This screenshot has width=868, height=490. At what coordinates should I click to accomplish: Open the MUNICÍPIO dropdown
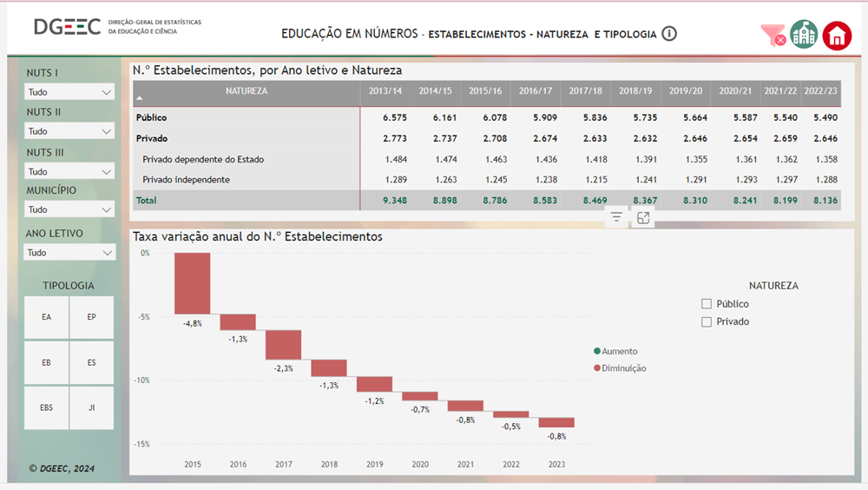pyautogui.click(x=69, y=209)
